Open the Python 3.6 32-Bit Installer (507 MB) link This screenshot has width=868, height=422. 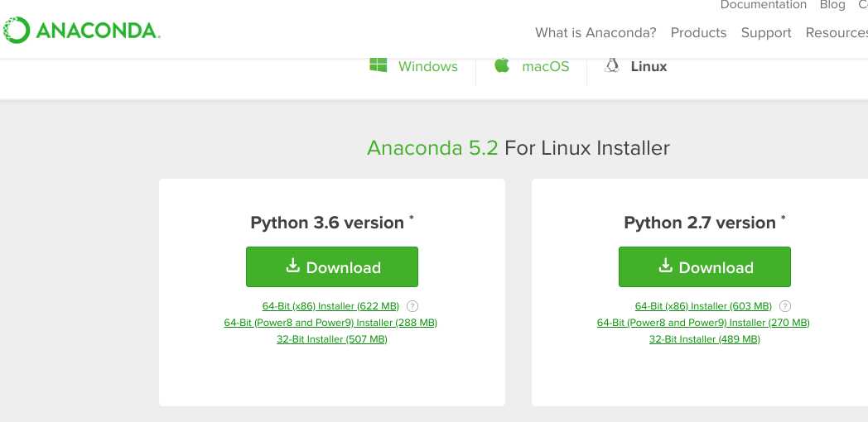pyautogui.click(x=332, y=339)
